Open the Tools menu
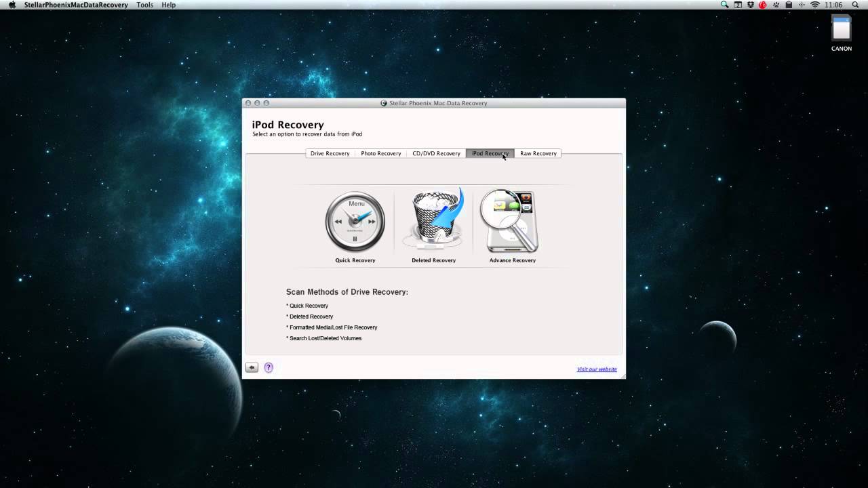868x488 pixels. point(144,5)
